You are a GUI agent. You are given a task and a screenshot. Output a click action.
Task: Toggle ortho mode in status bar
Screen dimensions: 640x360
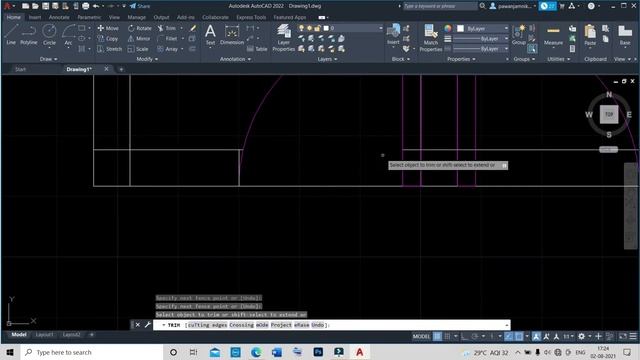464,336
